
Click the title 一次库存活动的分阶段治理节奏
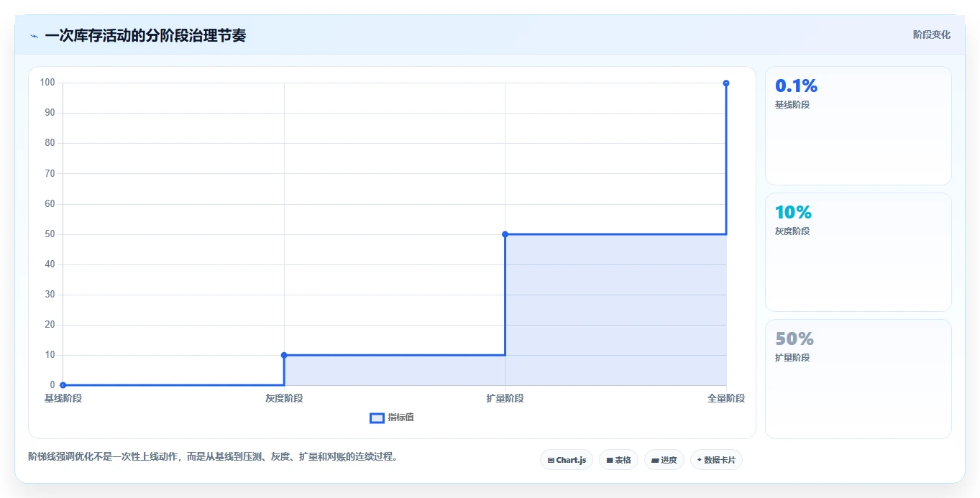(x=145, y=35)
